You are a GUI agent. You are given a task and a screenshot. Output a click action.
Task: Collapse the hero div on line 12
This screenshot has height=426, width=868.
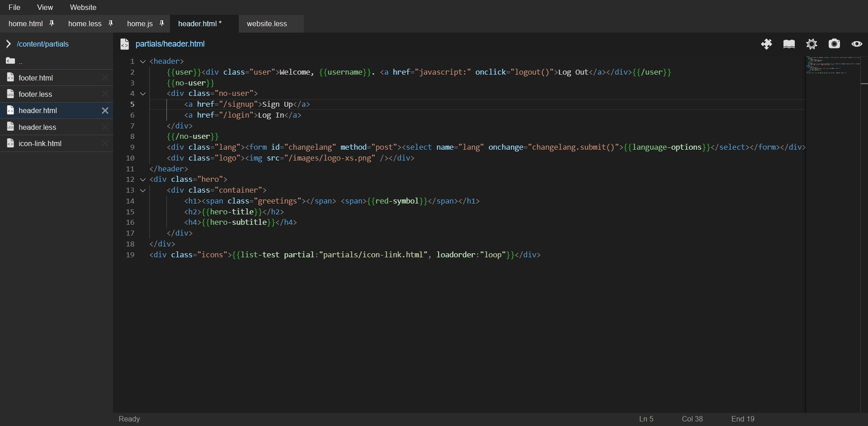click(143, 180)
